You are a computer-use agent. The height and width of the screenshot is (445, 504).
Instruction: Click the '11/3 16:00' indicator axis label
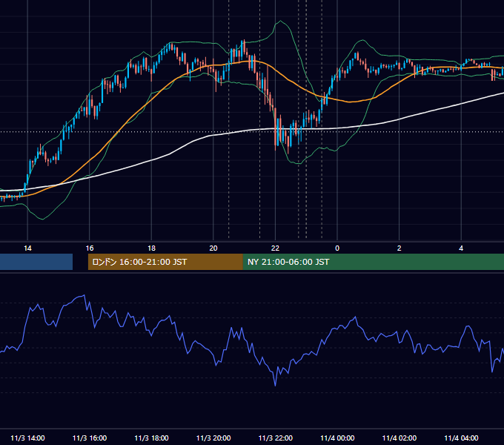(x=90, y=438)
